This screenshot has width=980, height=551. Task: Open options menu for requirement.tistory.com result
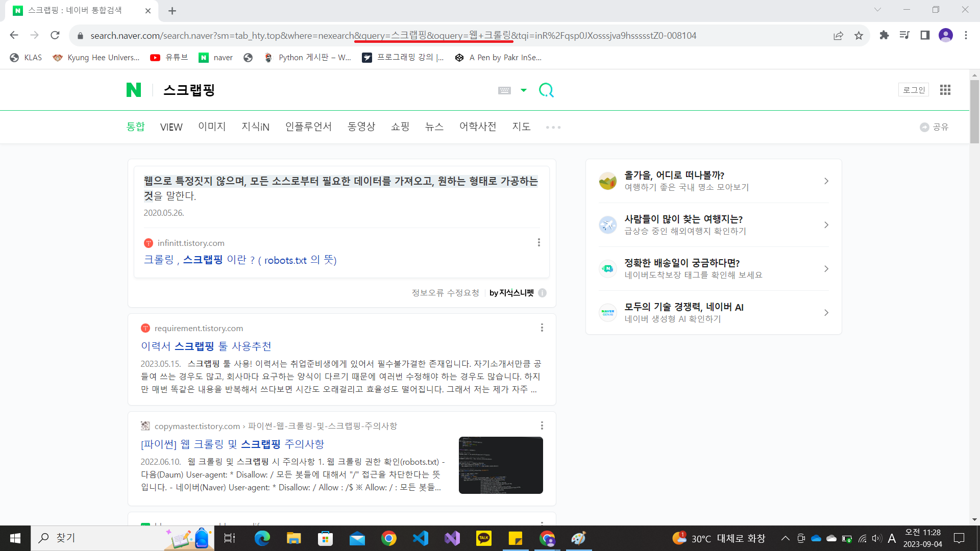point(542,328)
